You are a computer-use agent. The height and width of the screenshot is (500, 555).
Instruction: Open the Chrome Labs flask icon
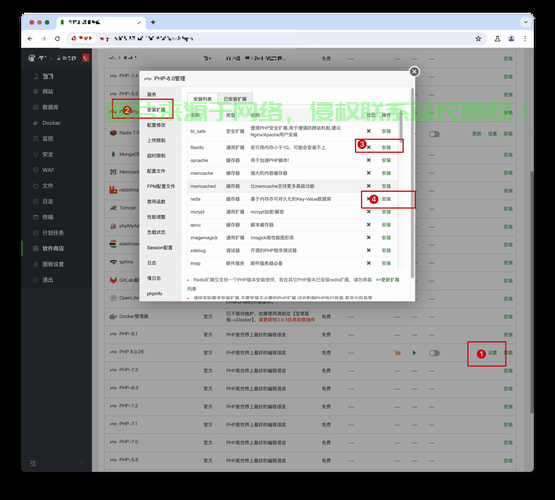[x=497, y=39]
